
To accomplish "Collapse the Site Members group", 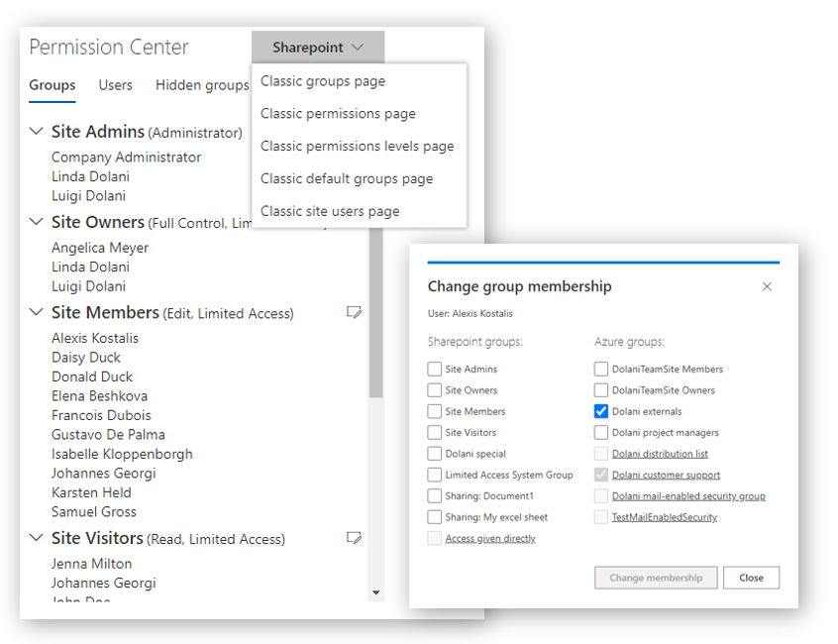I will tap(36, 311).
